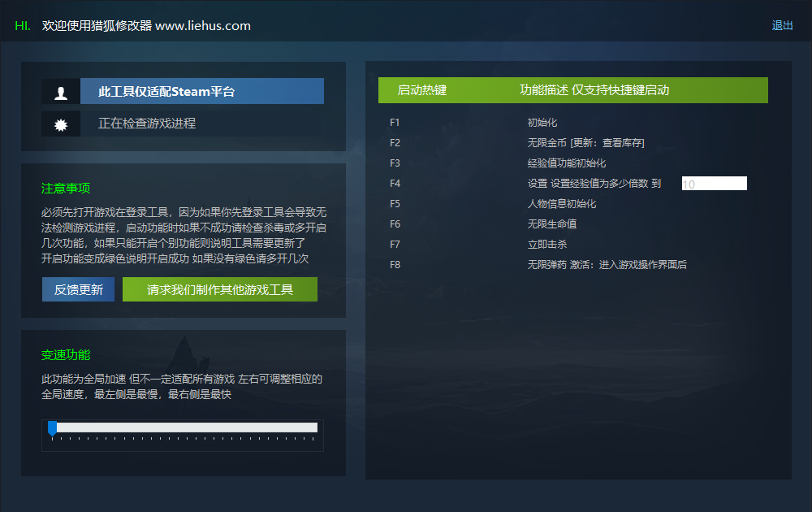
Task: Click the speed slider thumb
Action: click(52, 428)
